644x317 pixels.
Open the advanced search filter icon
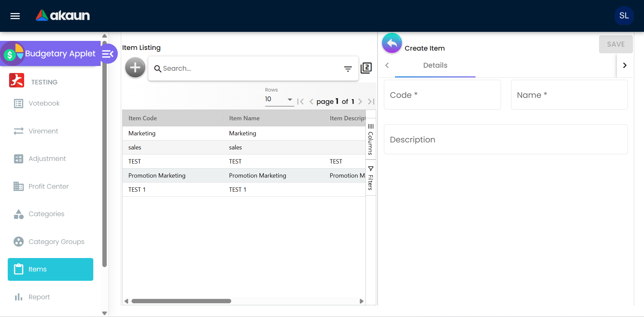[348, 69]
